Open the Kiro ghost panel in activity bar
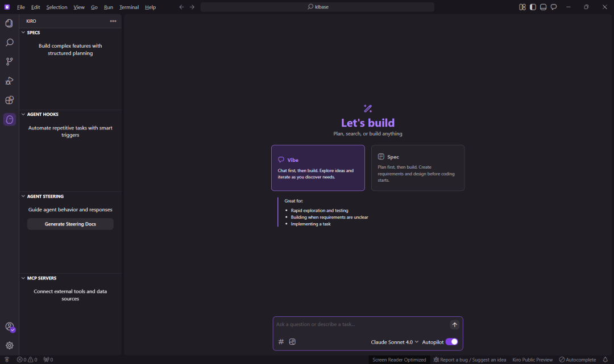Screen dimensions: 614x364 coord(9,119)
